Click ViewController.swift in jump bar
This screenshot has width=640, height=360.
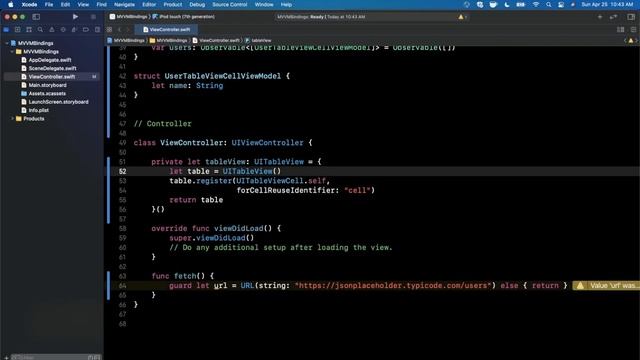coord(216,40)
